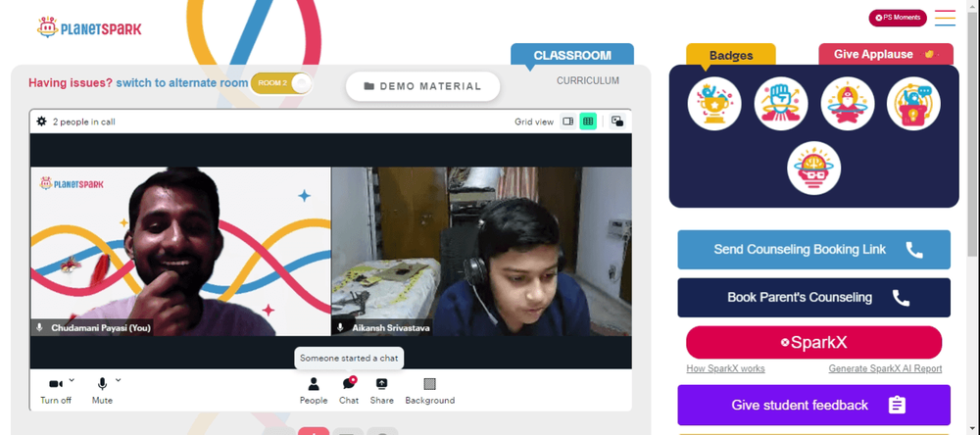Click phone icon on Book Parent's Counseling
The width and height of the screenshot is (980, 435).
coord(901,298)
